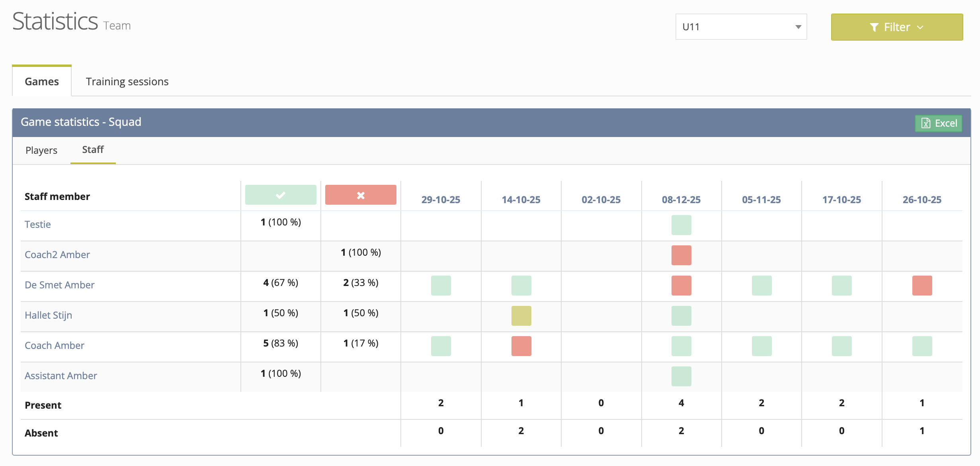The width and height of the screenshot is (980, 466).
Task: Open the U11 team dropdown
Action: pyautogui.click(x=741, y=27)
